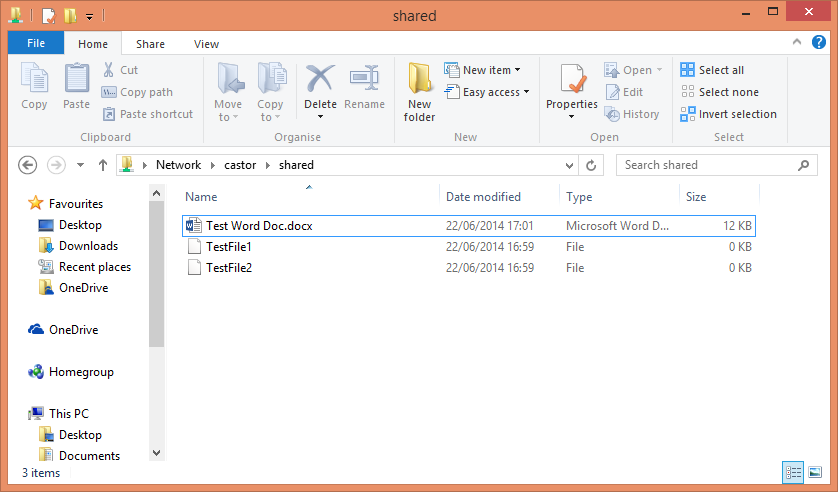The image size is (838, 492).
Task: Open the Properties icon in the ribbon
Action: (x=572, y=79)
